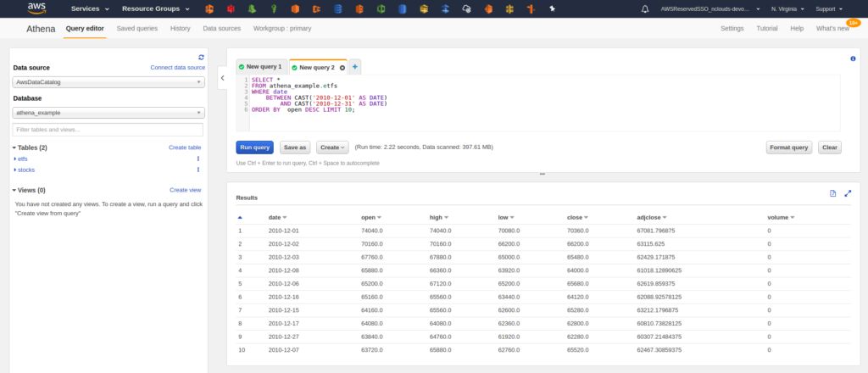Open the notifications bell

click(645, 8)
